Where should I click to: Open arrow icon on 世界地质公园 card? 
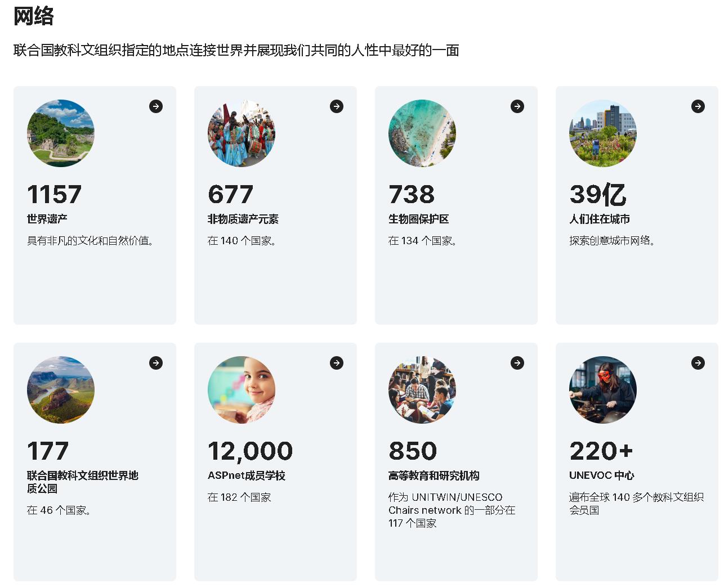[156, 363]
